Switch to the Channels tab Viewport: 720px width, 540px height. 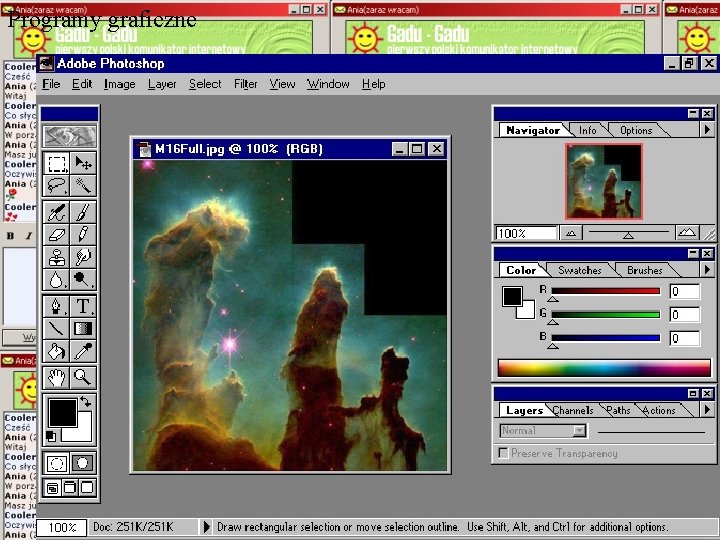(573, 410)
